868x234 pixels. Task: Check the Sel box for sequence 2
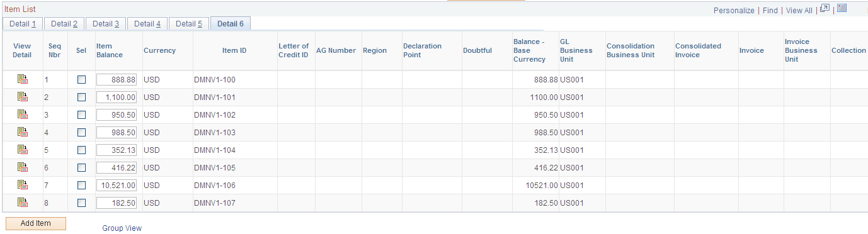coord(81,97)
